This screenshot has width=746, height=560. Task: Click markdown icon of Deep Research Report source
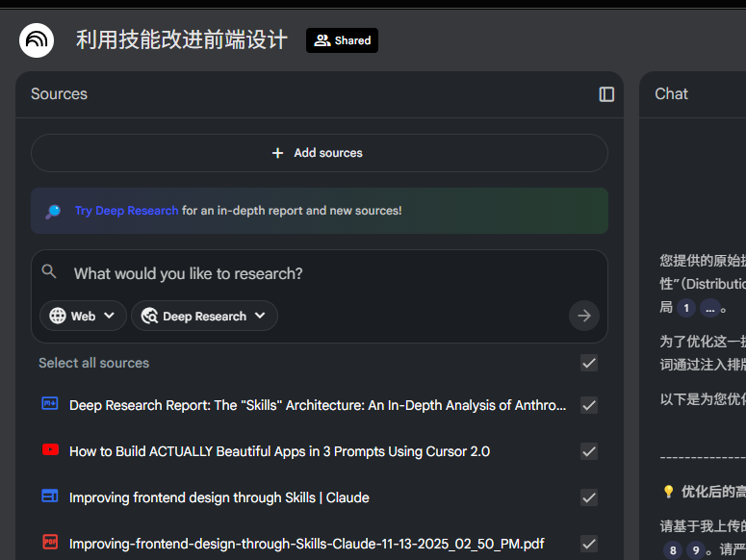pyautogui.click(x=50, y=404)
